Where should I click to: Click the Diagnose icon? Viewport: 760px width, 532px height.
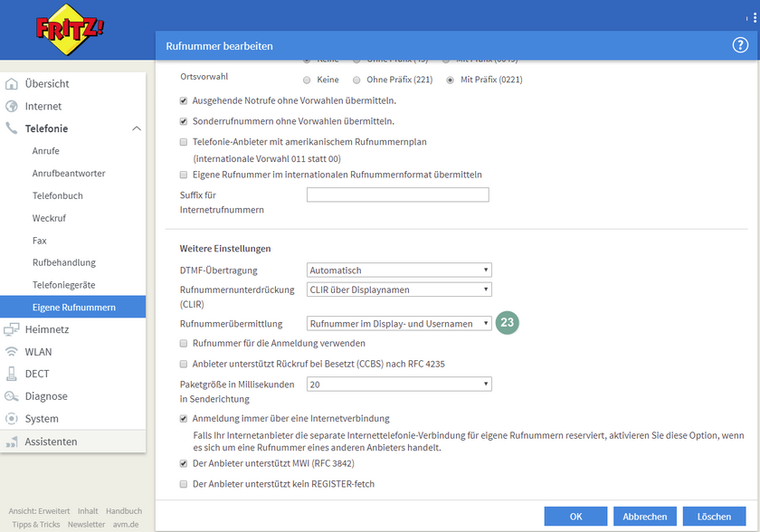[x=11, y=396]
